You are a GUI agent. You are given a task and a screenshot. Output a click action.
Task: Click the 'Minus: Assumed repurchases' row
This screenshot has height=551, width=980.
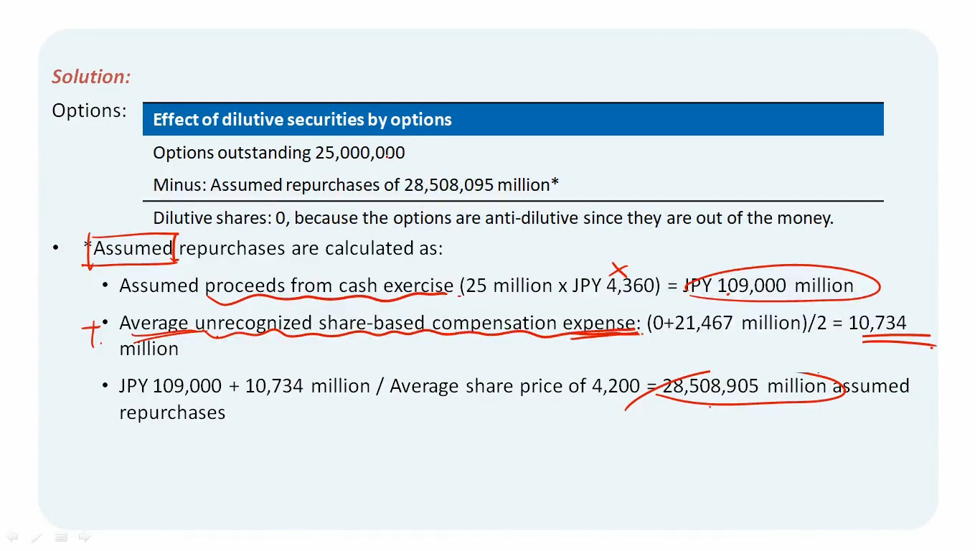pos(513,184)
